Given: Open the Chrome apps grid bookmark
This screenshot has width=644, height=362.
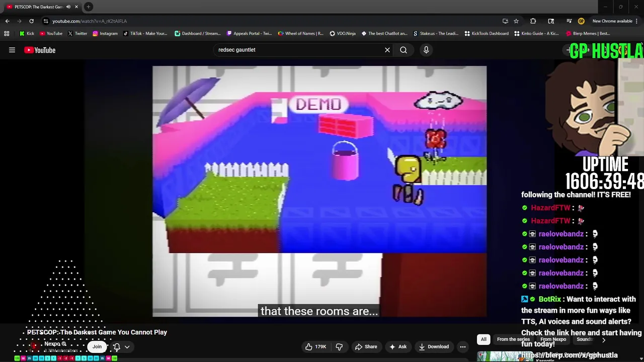Looking at the screenshot, I should pyautogui.click(x=7, y=33).
